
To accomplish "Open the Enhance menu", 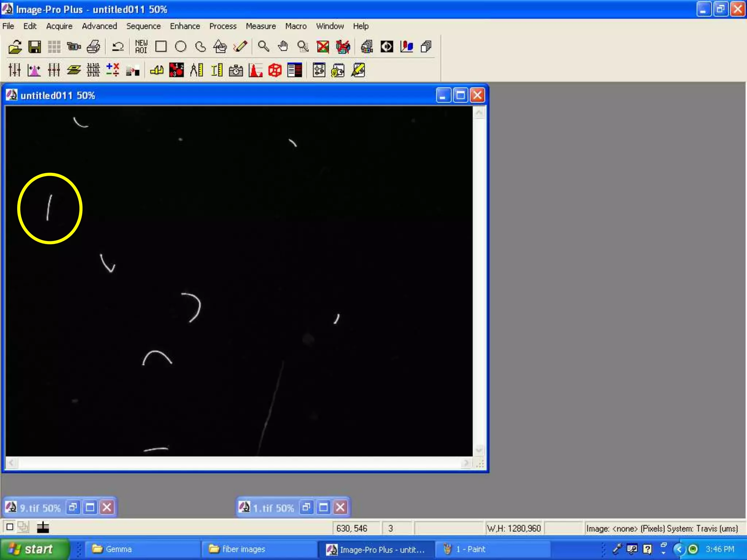I will point(185,26).
